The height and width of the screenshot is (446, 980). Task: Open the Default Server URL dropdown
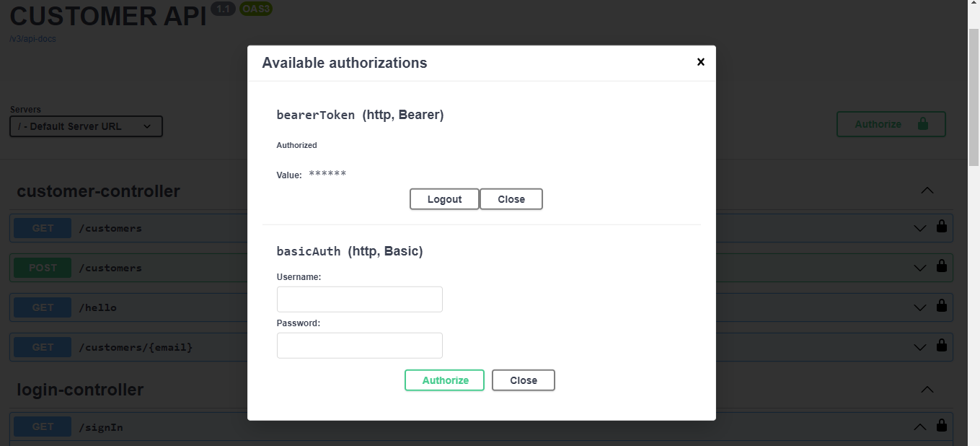pyautogui.click(x=85, y=126)
